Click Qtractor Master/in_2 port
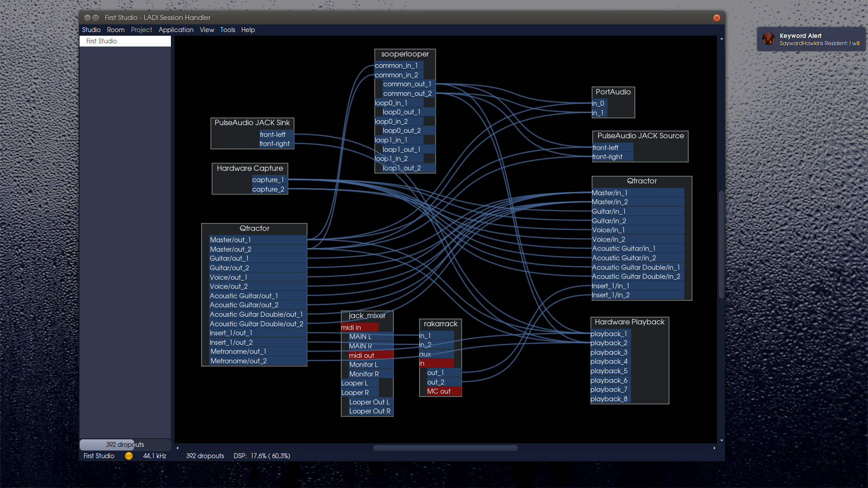This screenshot has width=868, height=488. [638, 202]
